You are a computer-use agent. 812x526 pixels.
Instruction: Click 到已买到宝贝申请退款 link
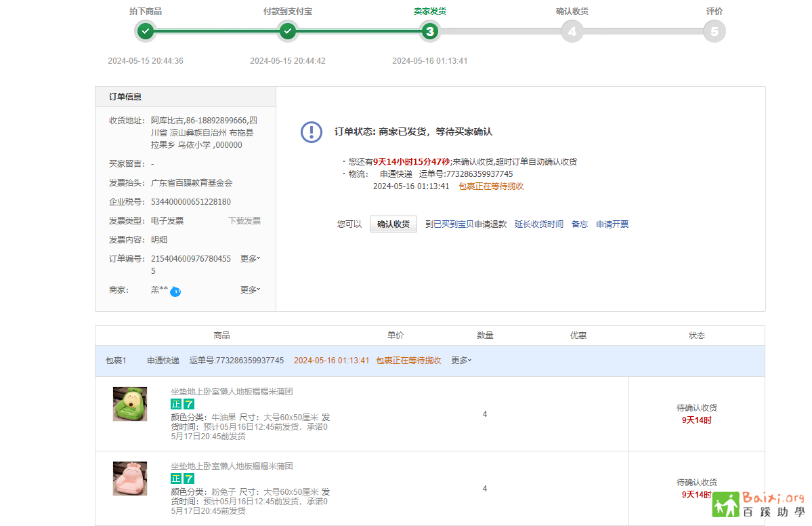pos(466,224)
